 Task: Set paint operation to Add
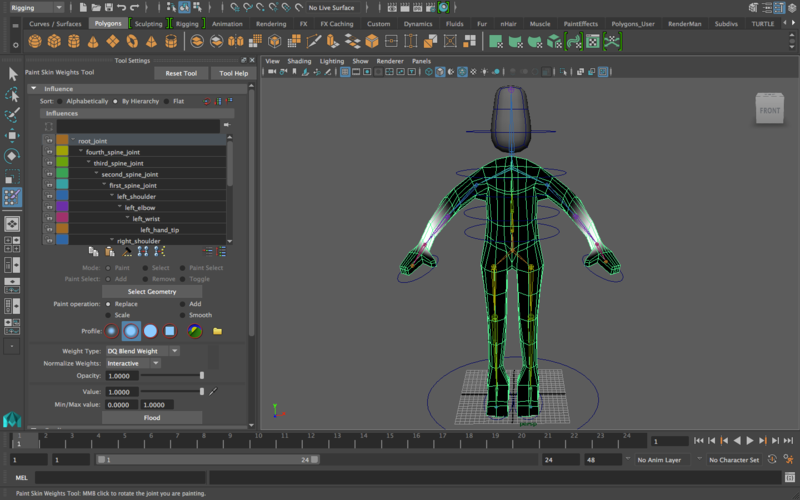click(x=183, y=304)
